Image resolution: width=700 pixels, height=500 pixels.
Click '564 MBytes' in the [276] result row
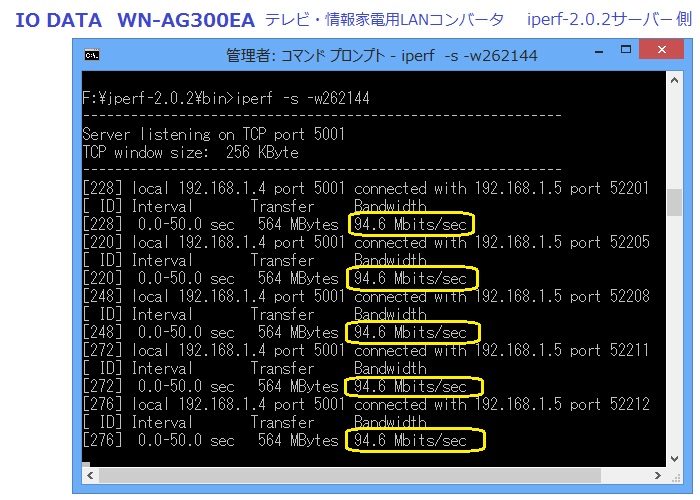click(298, 440)
